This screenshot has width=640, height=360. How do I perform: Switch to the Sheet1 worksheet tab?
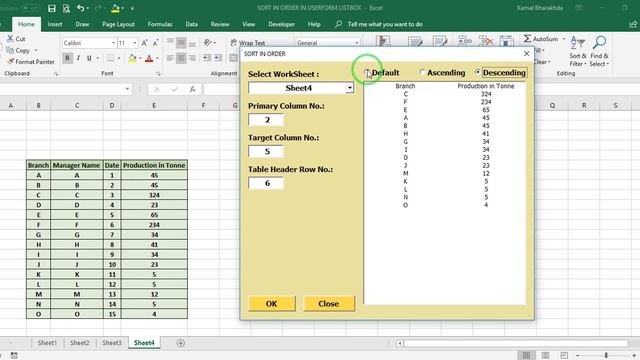pyautogui.click(x=47, y=343)
